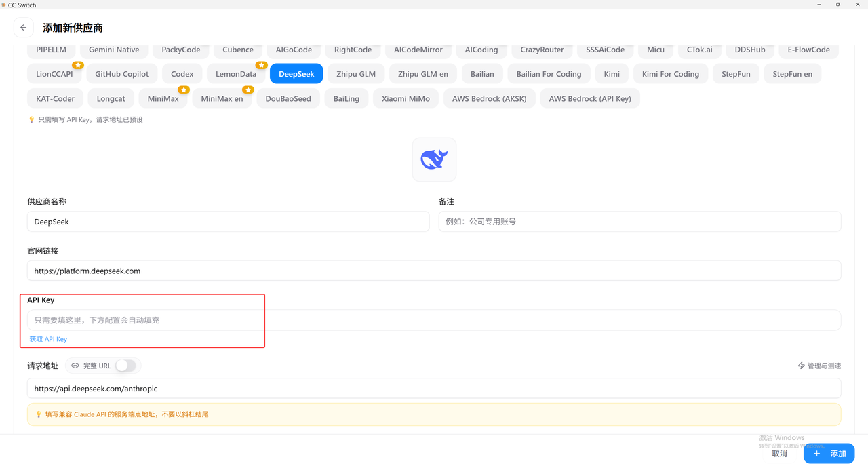Select the LemonData preset

pyautogui.click(x=236, y=74)
